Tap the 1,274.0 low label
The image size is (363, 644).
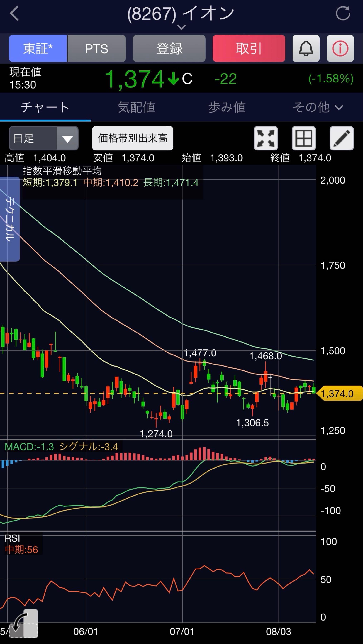tap(156, 434)
